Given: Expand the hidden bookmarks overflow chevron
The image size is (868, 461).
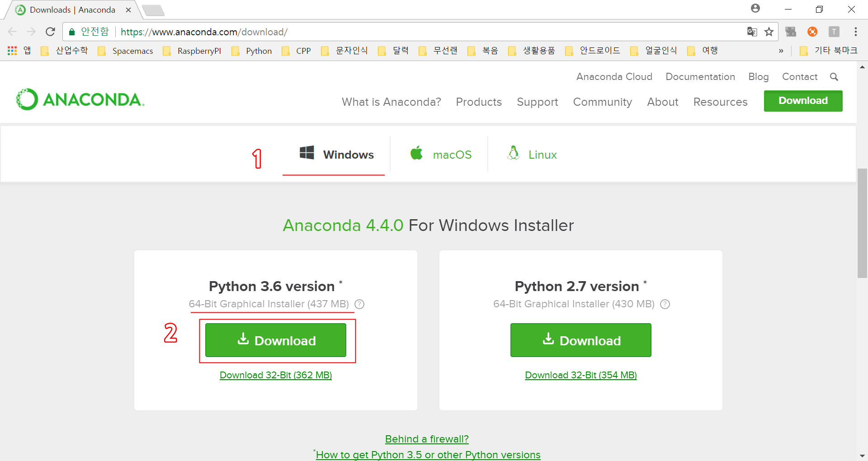Looking at the screenshot, I should click(781, 51).
